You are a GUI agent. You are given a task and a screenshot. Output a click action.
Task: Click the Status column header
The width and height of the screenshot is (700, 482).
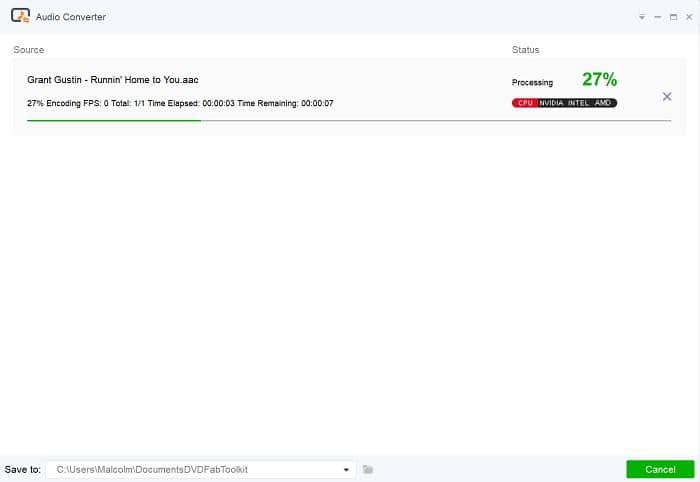[525, 50]
